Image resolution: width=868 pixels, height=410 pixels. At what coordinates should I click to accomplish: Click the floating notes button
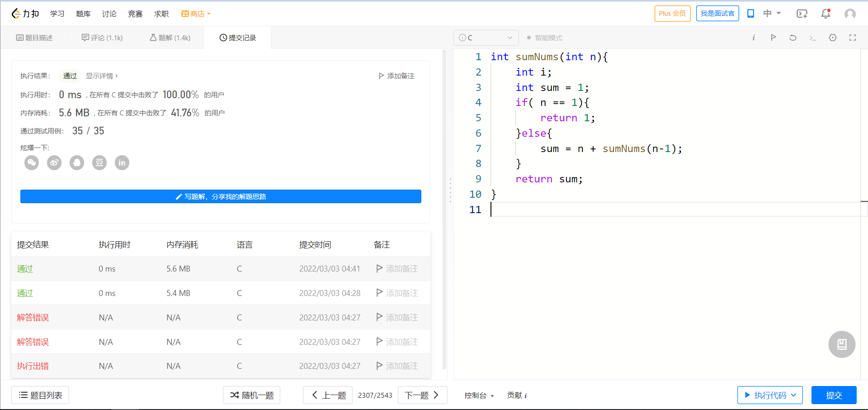click(842, 344)
